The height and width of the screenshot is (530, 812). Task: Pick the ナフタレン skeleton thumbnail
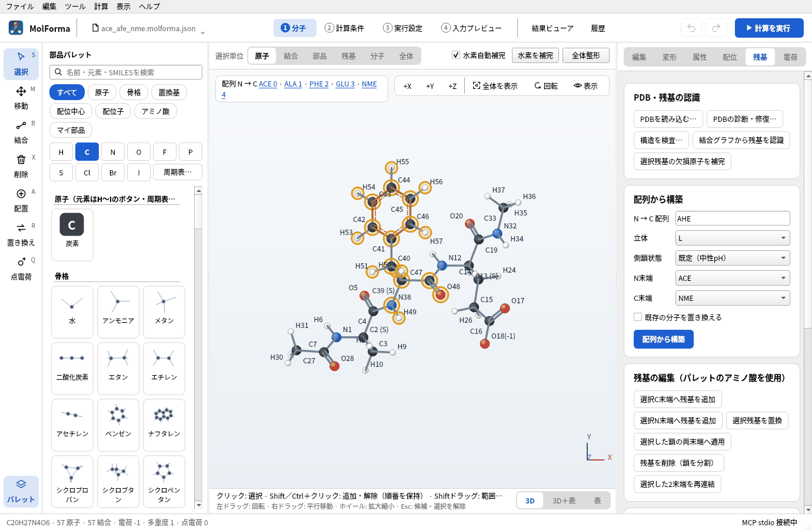[x=164, y=424]
